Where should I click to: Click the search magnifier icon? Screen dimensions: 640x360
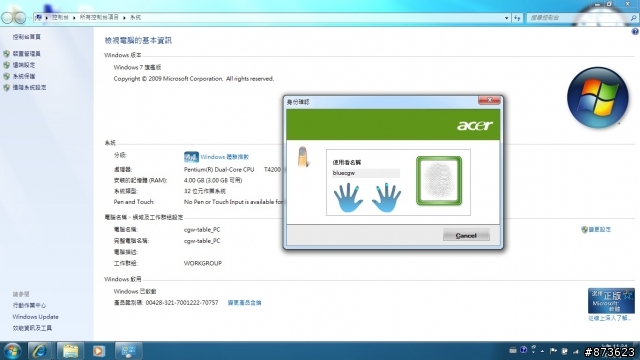click(x=633, y=18)
